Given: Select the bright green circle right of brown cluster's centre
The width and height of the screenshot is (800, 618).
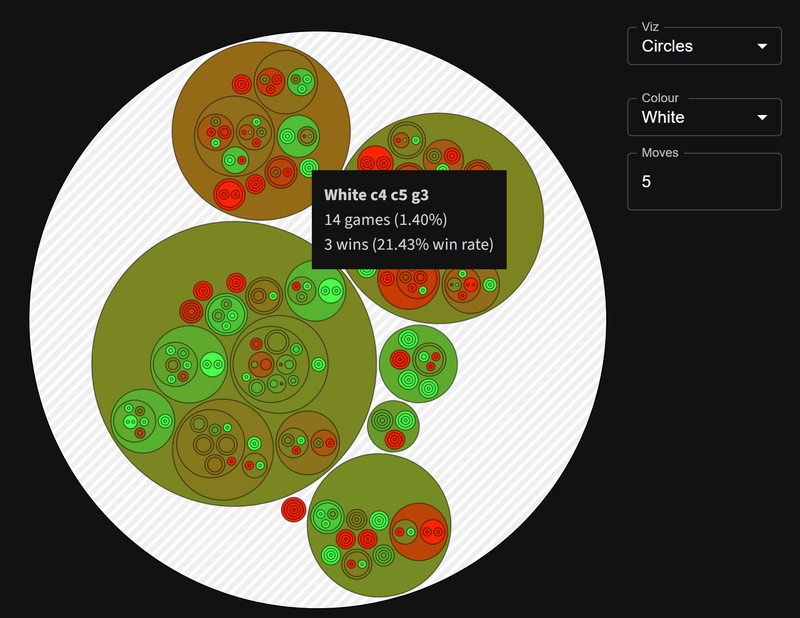Looking at the screenshot, I should [x=298, y=136].
